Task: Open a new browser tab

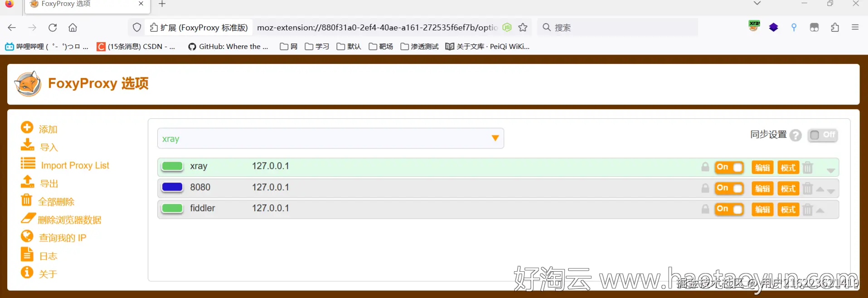Action: pyautogui.click(x=162, y=4)
